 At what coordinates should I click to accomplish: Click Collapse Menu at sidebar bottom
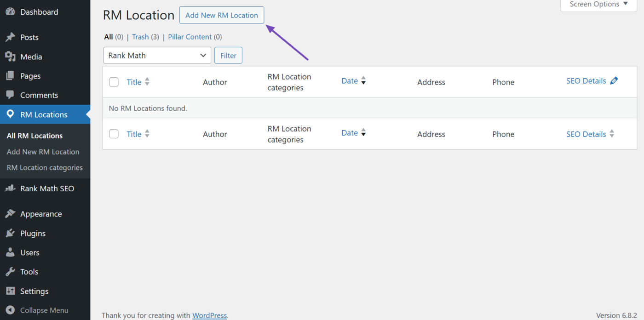tap(45, 310)
